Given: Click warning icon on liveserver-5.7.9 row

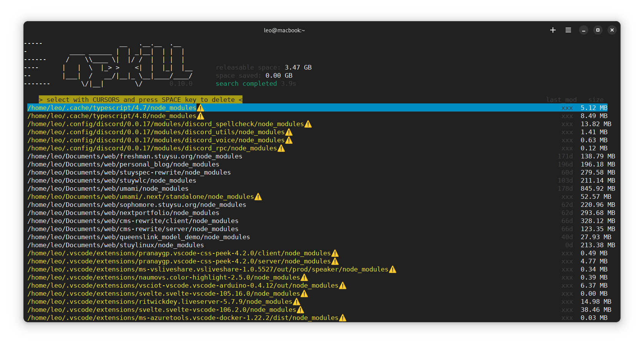Looking at the screenshot, I should (x=297, y=302).
